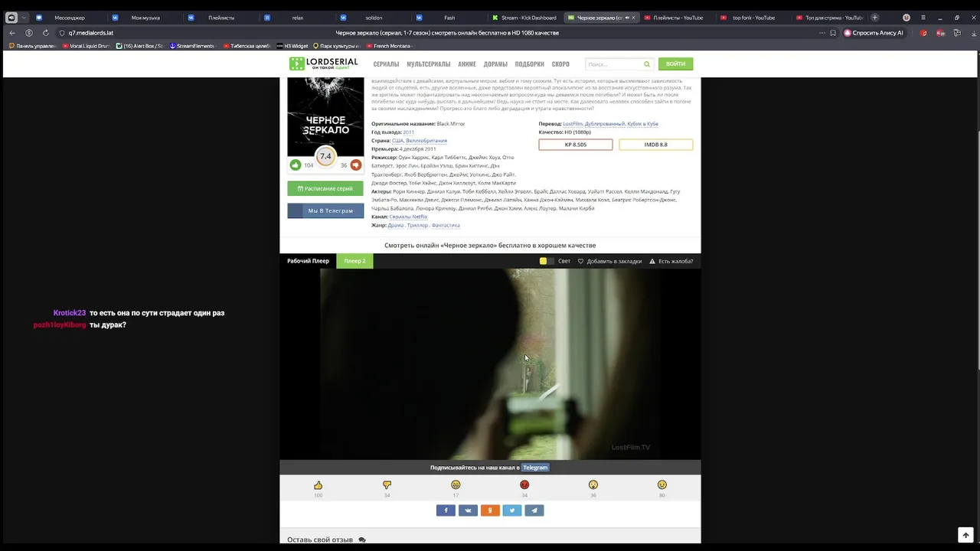
Task: Close the 'Черное зеркало' browser tab
Action: pos(633,18)
